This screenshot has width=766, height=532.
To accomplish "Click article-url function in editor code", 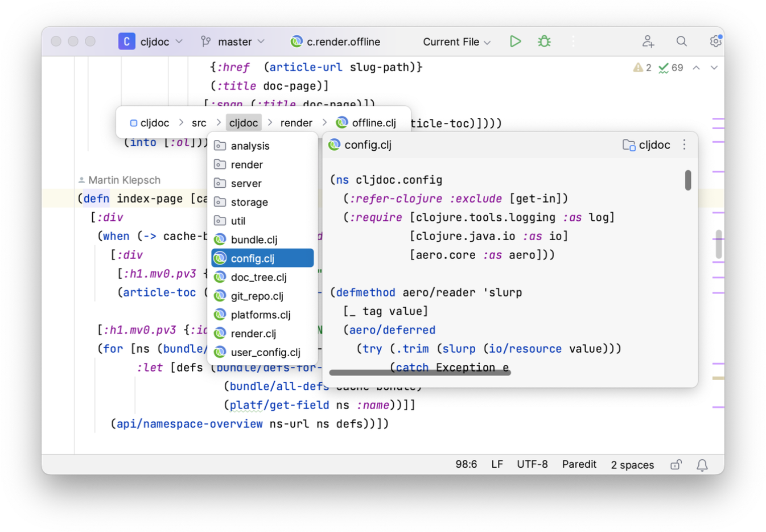I will (306, 67).
